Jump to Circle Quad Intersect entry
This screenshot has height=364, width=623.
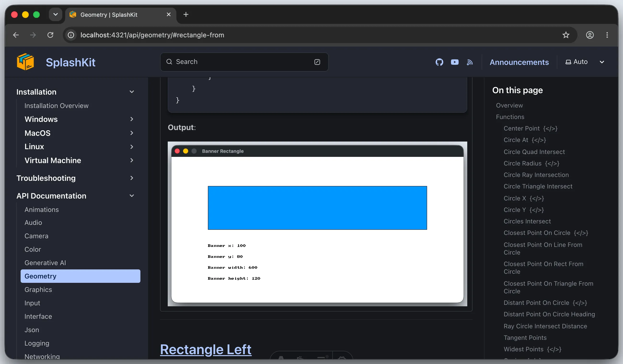click(534, 152)
